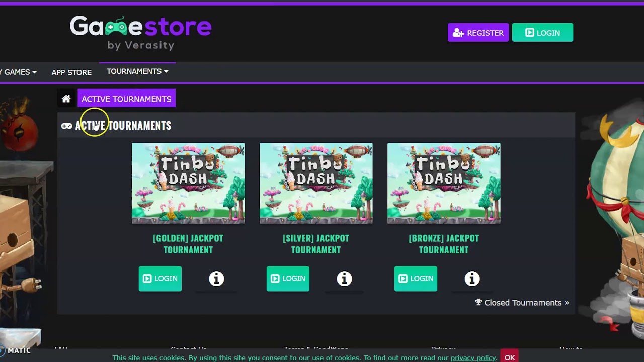Viewport: 644px width, 362px height.
Task: Log in to the Golden Jackpot Tournament
Action: [160, 279]
